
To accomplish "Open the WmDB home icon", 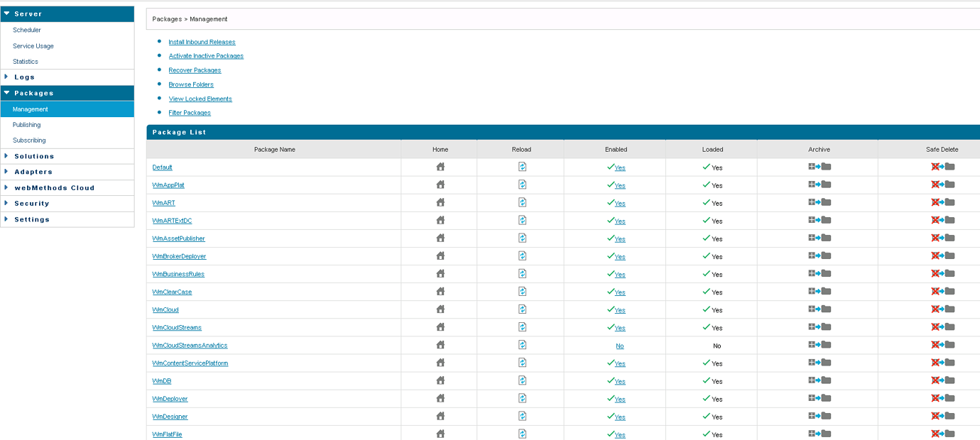I will click(x=440, y=380).
